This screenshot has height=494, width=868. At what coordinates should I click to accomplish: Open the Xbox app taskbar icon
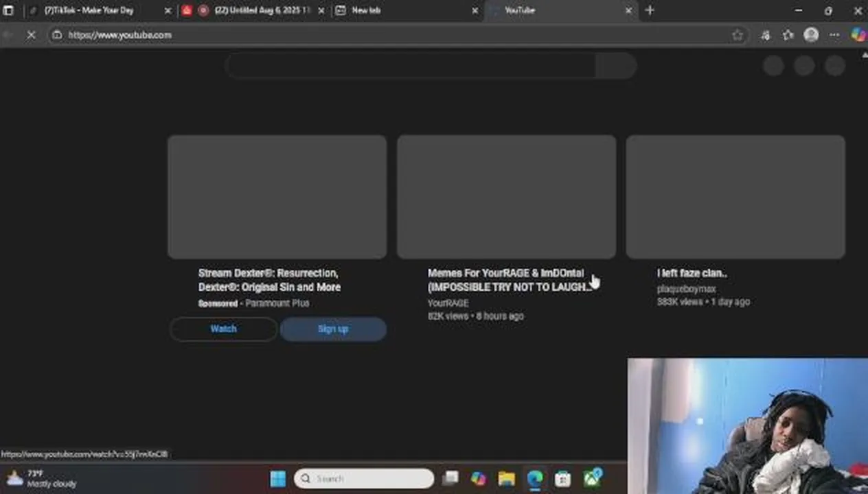pyautogui.click(x=593, y=478)
